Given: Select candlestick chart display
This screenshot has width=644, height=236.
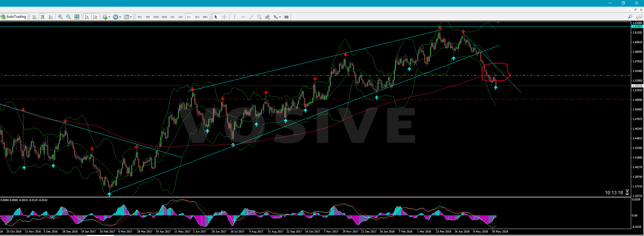Looking at the screenshot, I should (x=43, y=17).
